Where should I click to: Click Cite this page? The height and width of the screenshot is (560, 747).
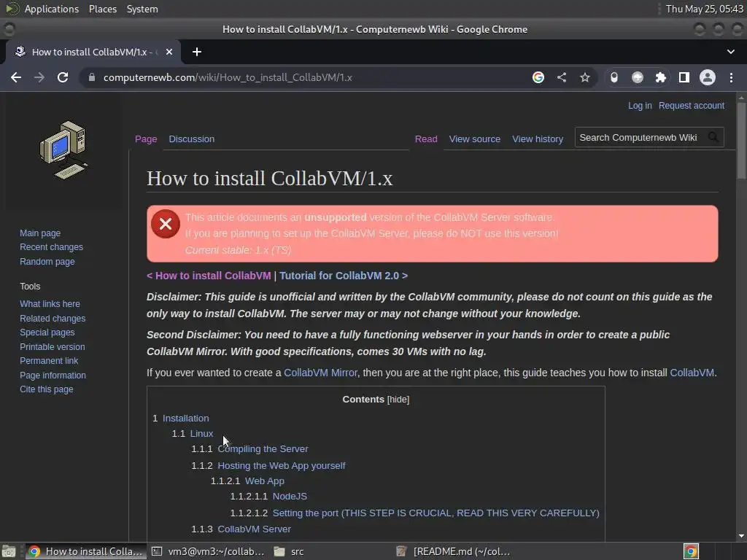coord(46,389)
